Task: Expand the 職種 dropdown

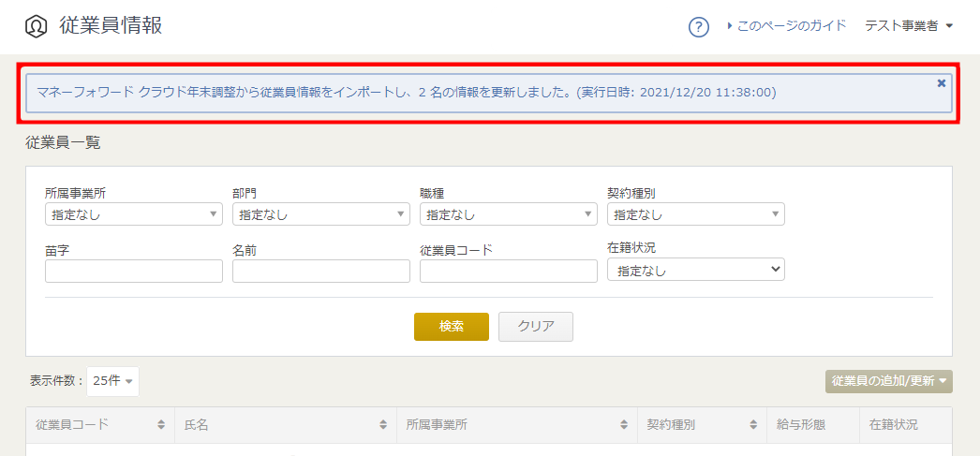Action: 508,215
